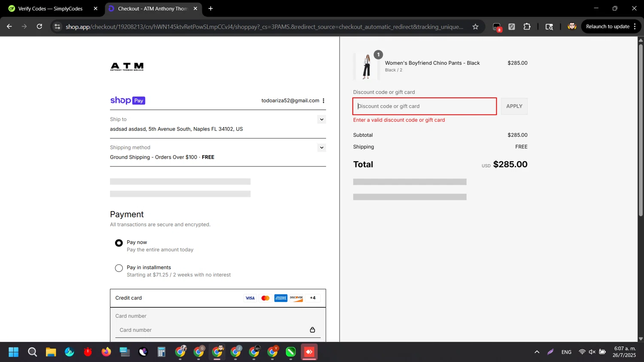Close the Verify Codes — SimplyCodes tab
The height and width of the screenshot is (362, 644).
(x=95, y=9)
